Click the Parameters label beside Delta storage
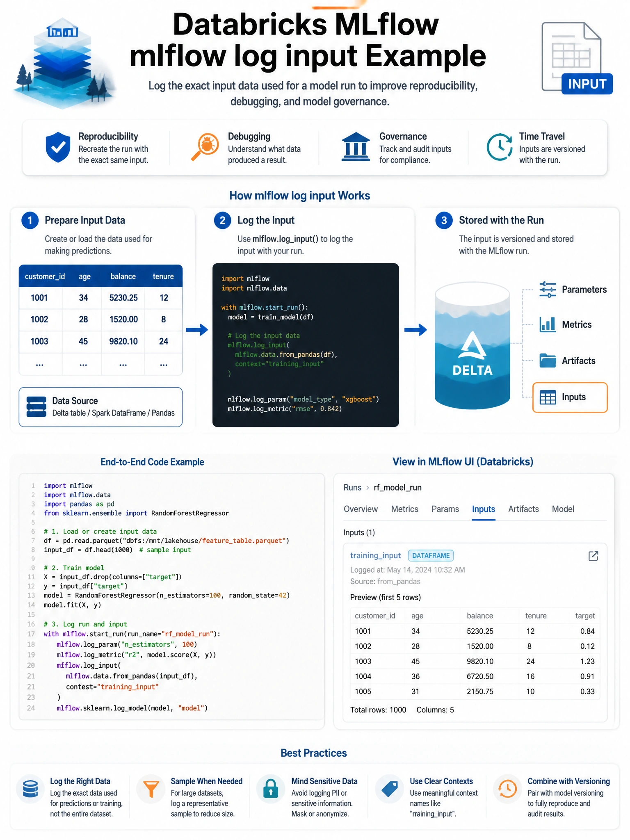The image size is (630, 840). (x=584, y=290)
